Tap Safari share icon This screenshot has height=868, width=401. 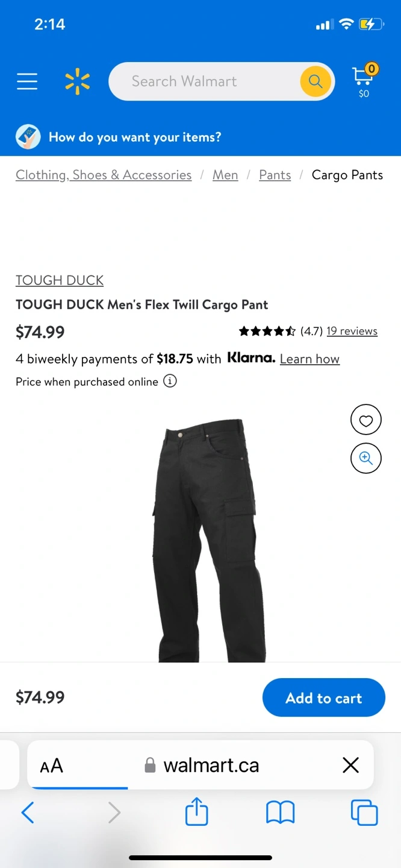pyautogui.click(x=197, y=812)
